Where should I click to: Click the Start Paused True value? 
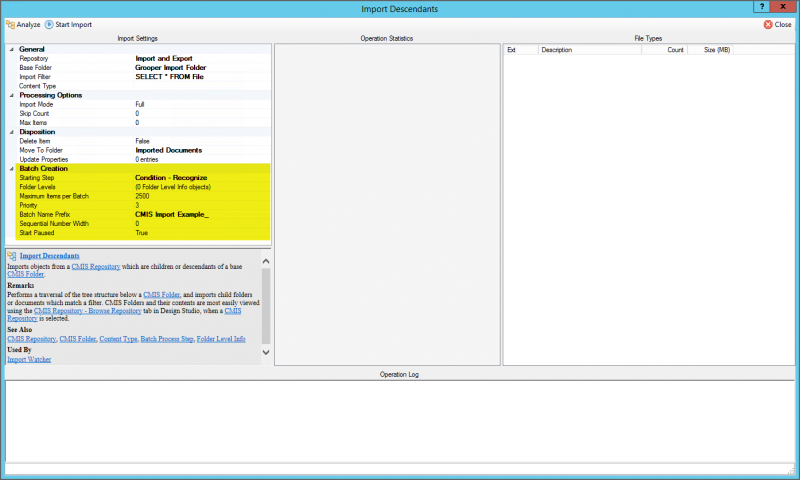pyautogui.click(x=141, y=233)
